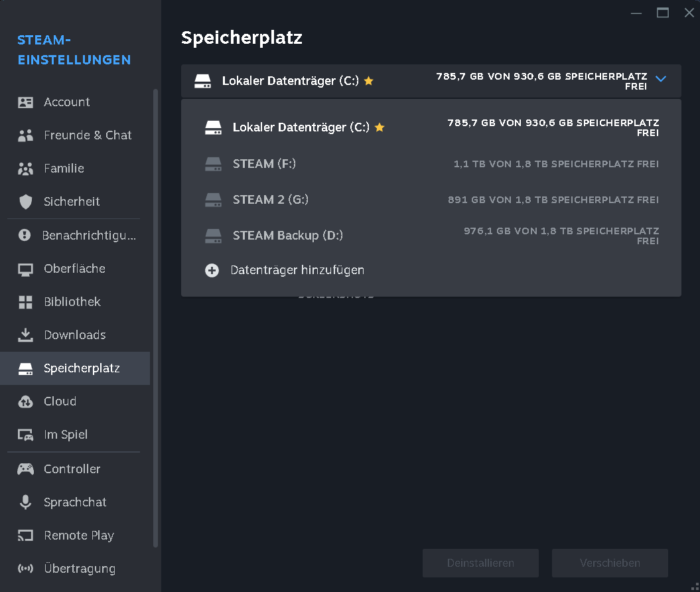
Task: Click '1,1 TB VON 1,8 TB SPEICHERPLATZ FREI'
Action: [556, 164]
